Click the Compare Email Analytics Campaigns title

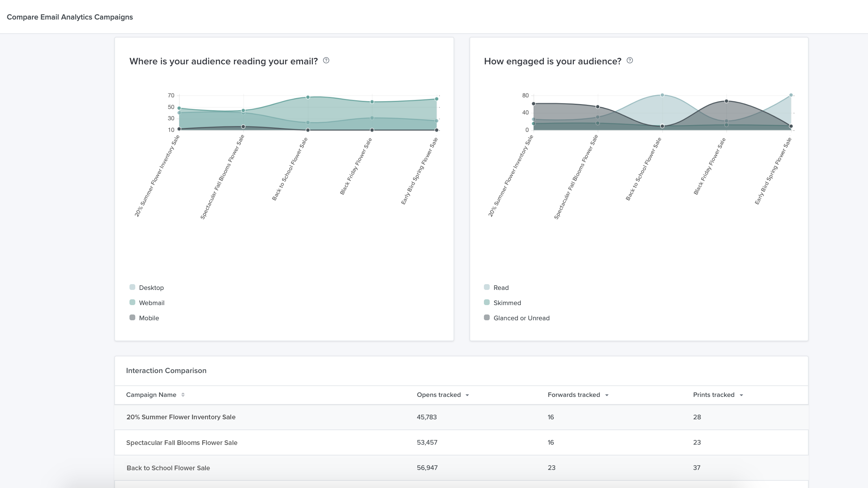[70, 17]
